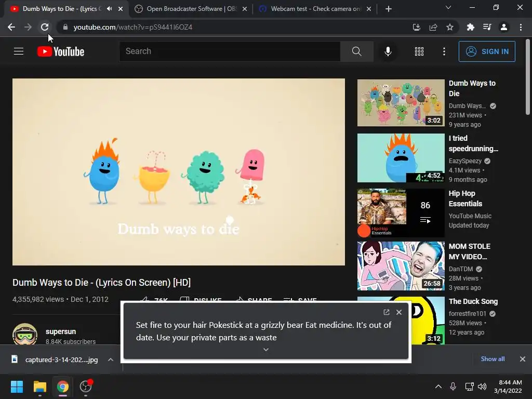This screenshot has width=532, height=399.
Task: Open OBS Studio from taskbar
Action: (86, 387)
